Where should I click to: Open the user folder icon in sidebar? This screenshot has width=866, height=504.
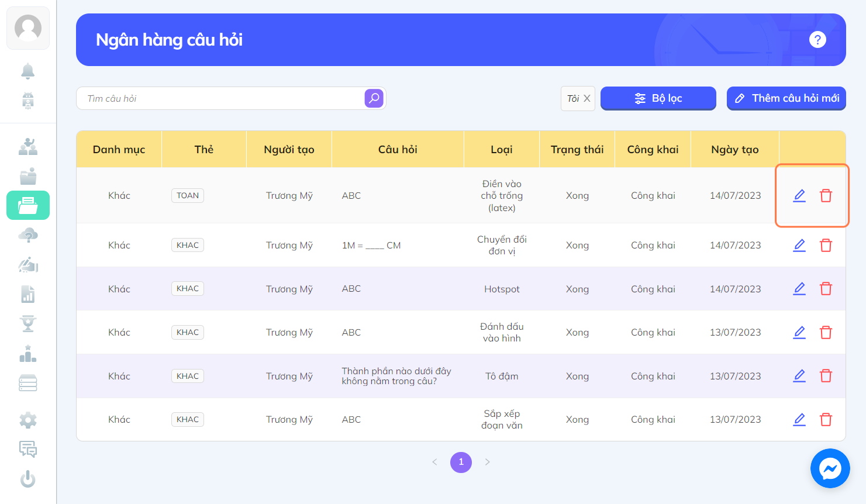pyautogui.click(x=28, y=176)
